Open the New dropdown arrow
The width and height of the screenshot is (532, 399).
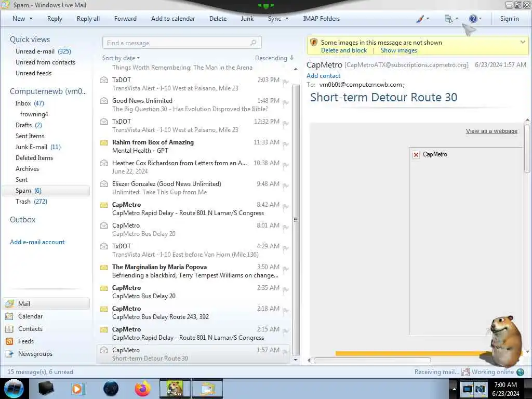click(31, 19)
